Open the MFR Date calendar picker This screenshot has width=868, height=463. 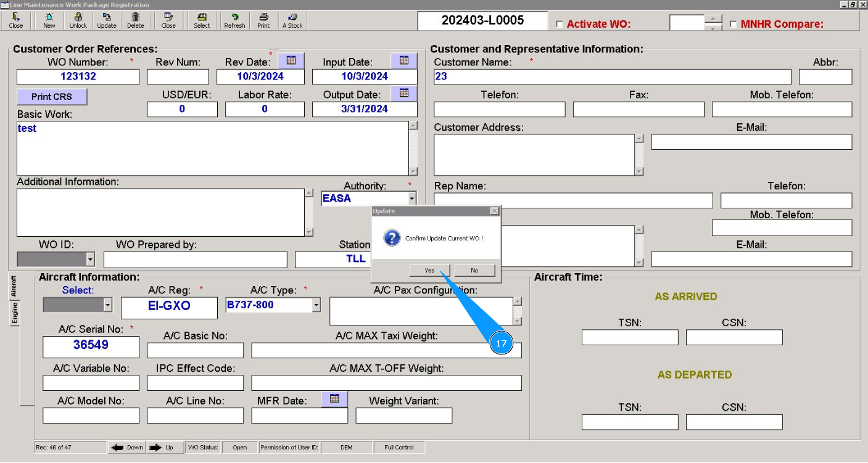click(x=334, y=399)
